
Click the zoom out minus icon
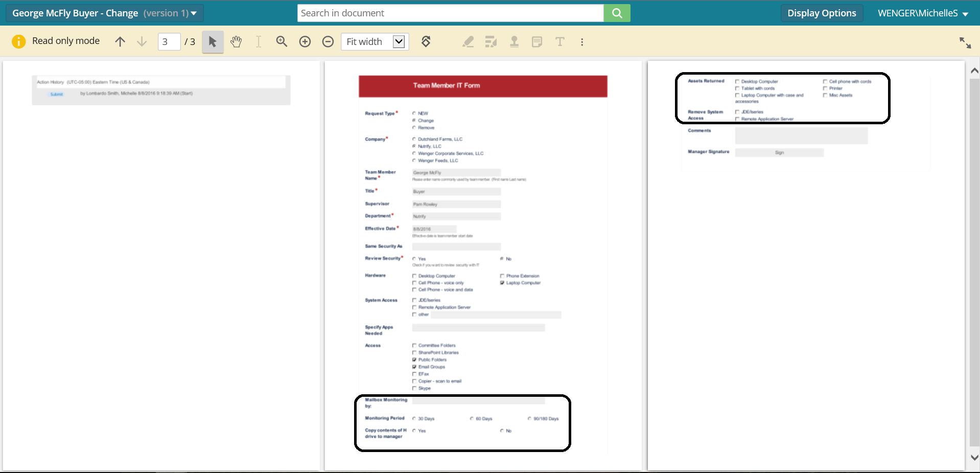pos(328,42)
